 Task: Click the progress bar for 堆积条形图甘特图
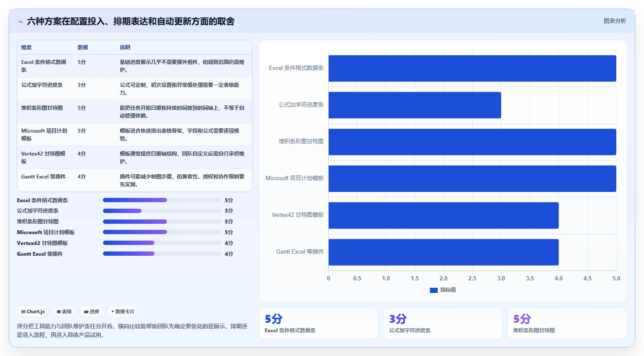[162, 222]
